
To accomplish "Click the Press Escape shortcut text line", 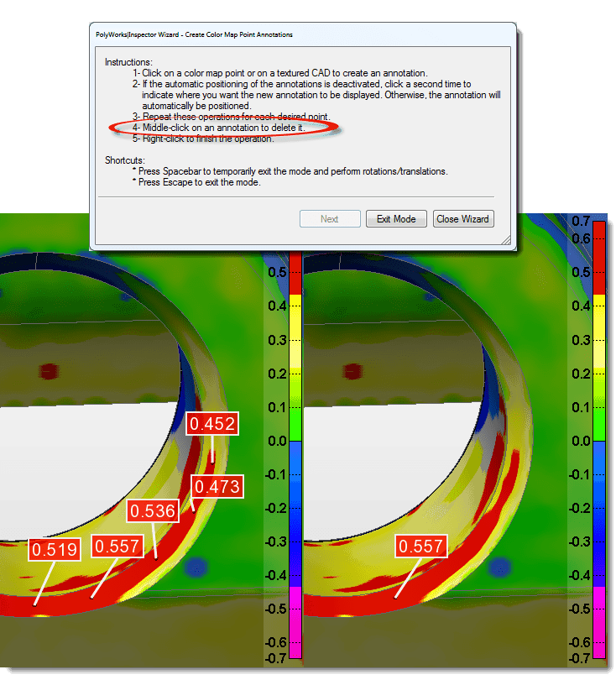I will coord(199,182).
